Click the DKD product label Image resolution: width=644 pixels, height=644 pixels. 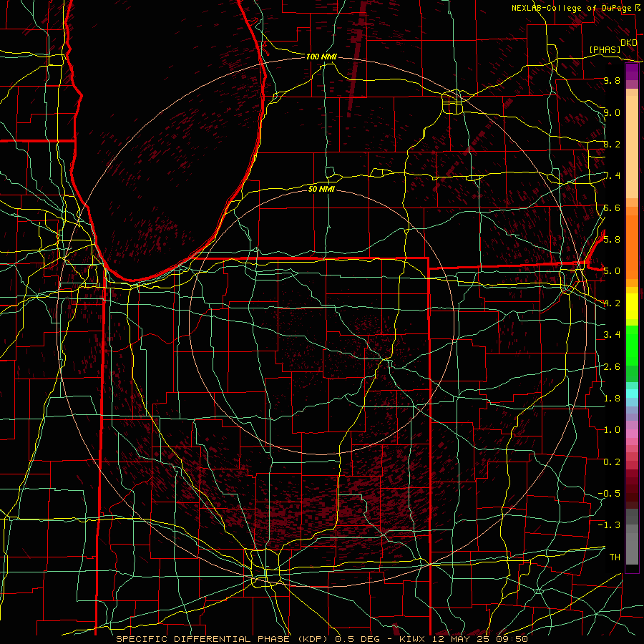[x=629, y=43]
